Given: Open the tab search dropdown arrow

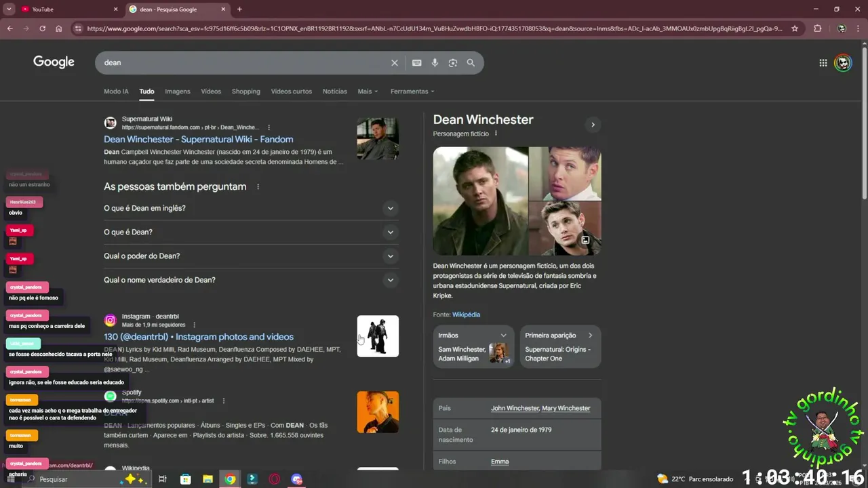Looking at the screenshot, I should click(x=9, y=9).
